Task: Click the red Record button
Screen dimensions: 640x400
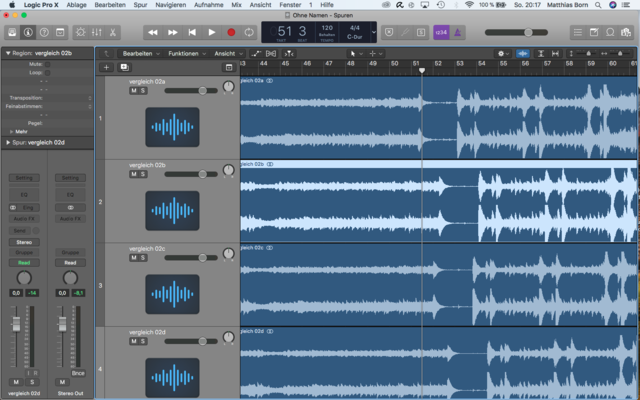Action: [x=231, y=33]
